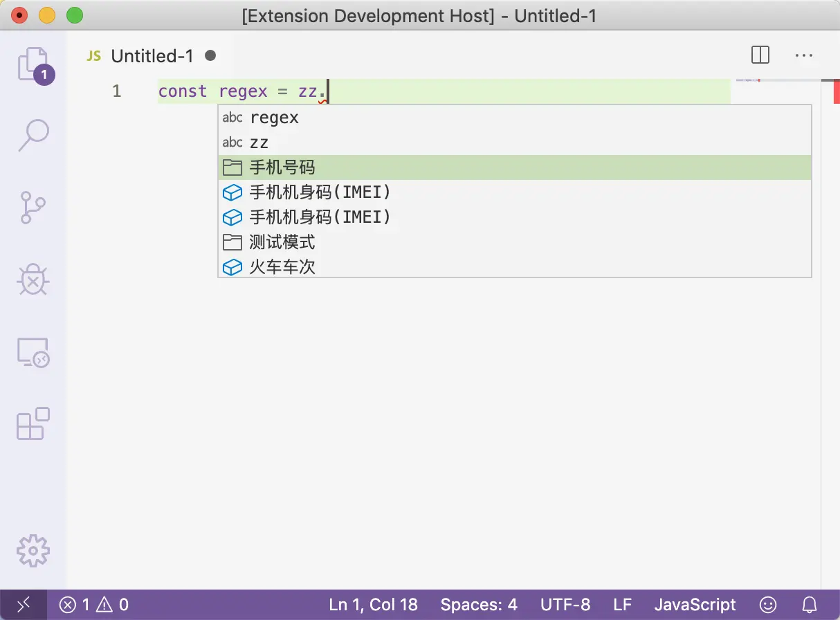Open notifications bell icon
The width and height of the screenshot is (840, 620).
click(810, 605)
